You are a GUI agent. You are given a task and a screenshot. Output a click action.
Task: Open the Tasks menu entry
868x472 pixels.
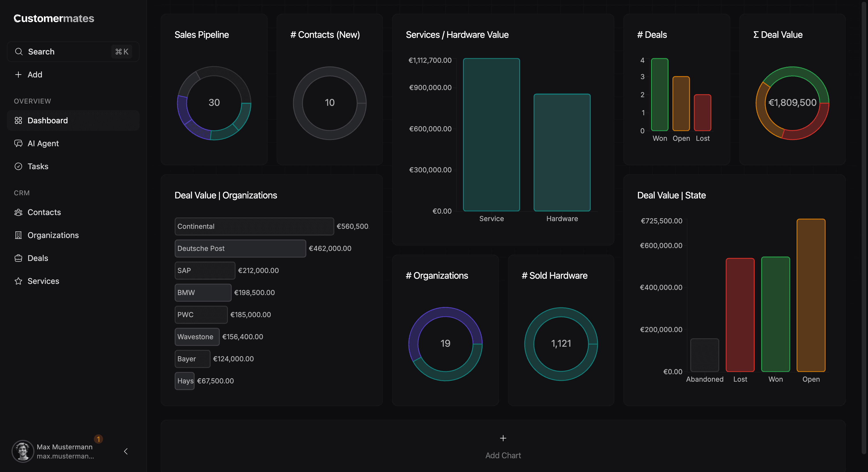click(38, 166)
